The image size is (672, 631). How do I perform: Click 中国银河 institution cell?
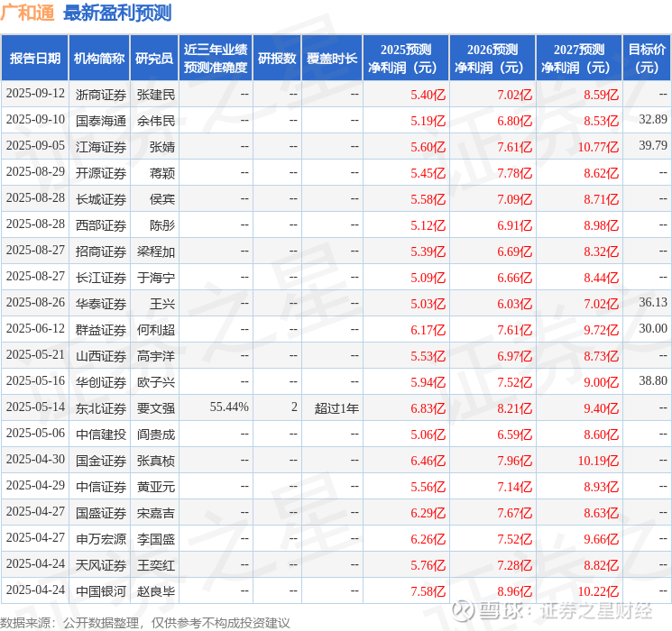(x=101, y=591)
